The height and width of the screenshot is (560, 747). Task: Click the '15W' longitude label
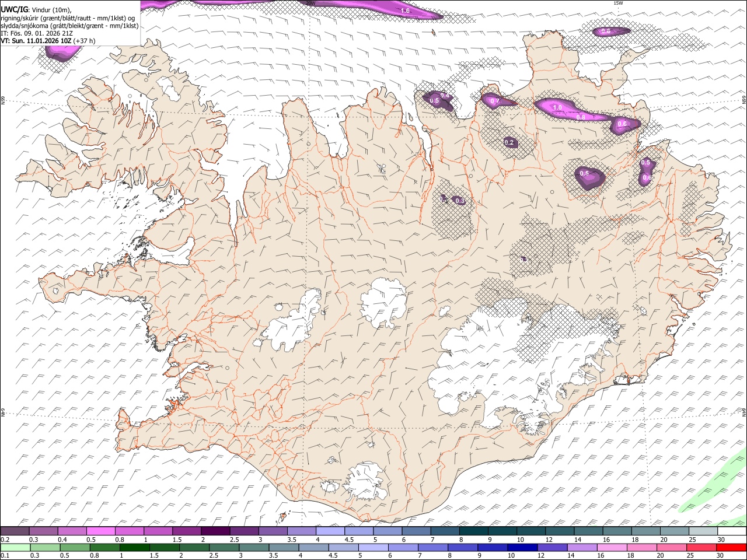click(618, 3)
